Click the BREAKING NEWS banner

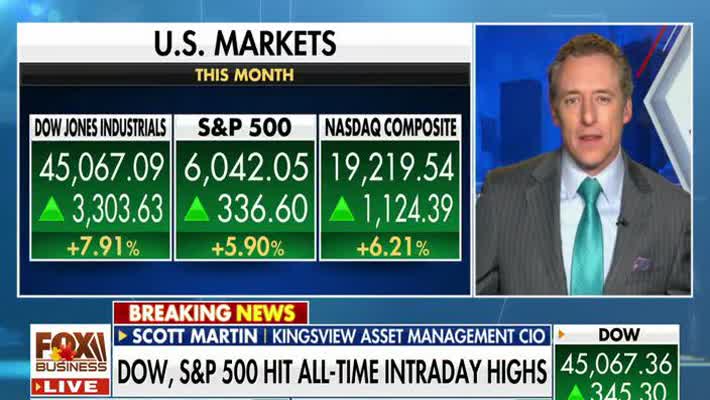pos(211,313)
